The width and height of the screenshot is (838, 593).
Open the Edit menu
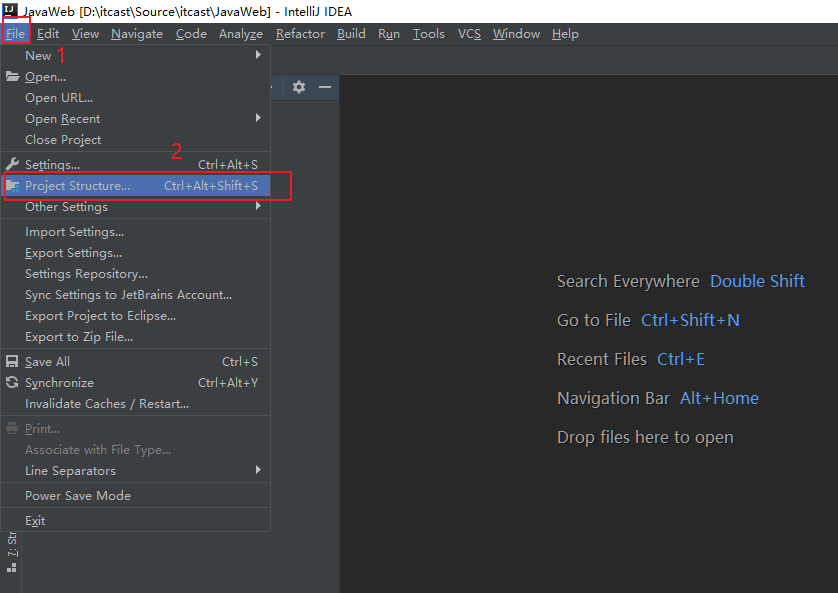coord(48,34)
